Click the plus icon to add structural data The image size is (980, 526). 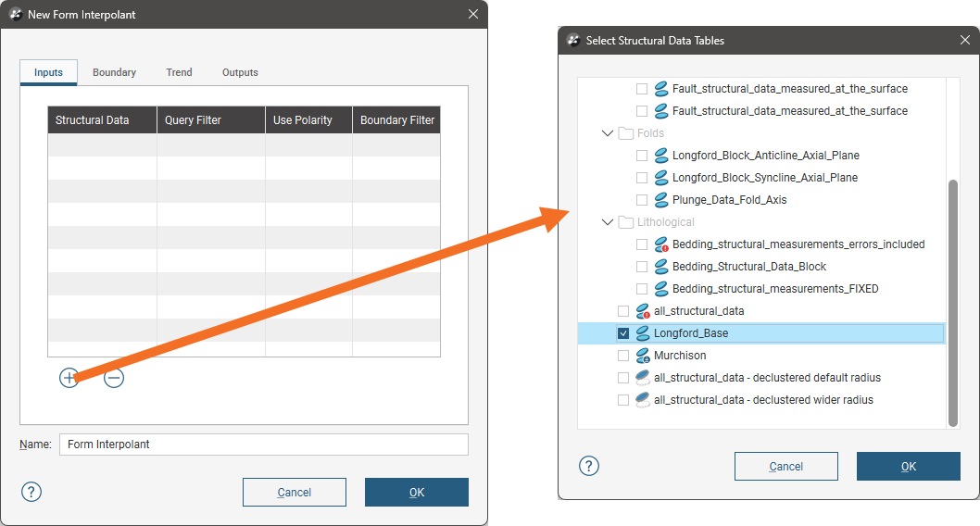click(69, 378)
